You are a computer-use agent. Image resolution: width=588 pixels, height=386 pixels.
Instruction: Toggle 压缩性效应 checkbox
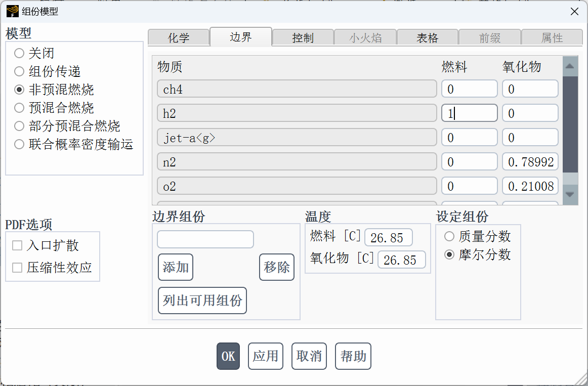17,268
